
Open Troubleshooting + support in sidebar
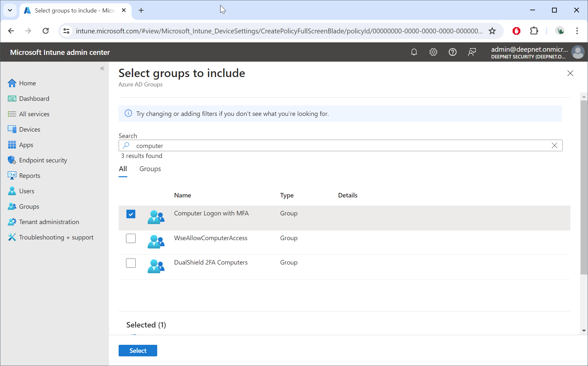tap(56, 237)
